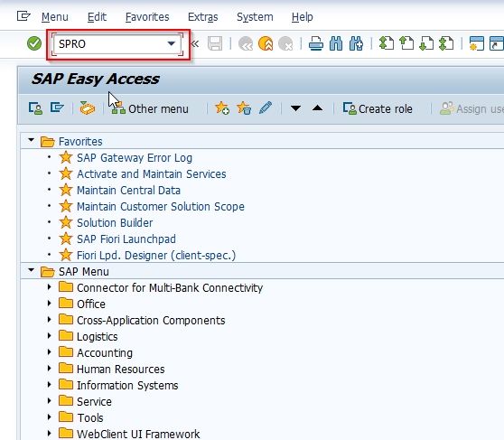Click the Print icon in toolbar
This screenshot has height=440, width=504.
click(316, 43)
